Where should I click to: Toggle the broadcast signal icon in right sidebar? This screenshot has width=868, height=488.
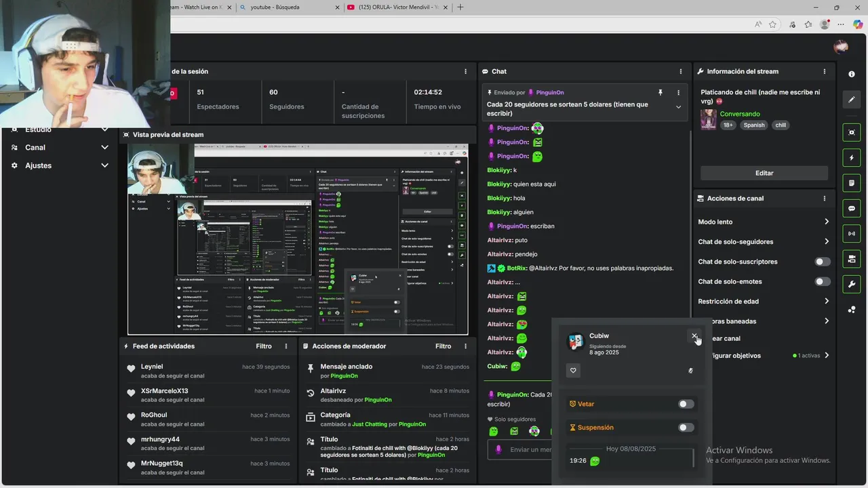(852, 234)
